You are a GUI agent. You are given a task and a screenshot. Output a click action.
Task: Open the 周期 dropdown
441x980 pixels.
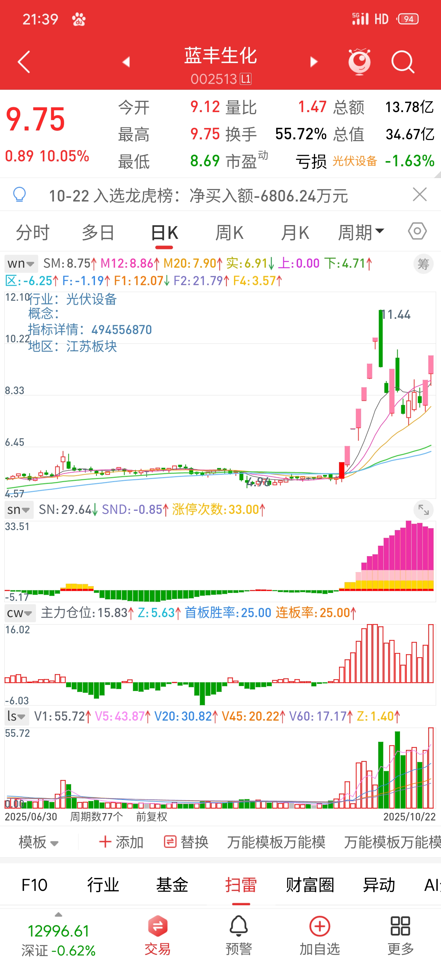click(x=361, y=232)
